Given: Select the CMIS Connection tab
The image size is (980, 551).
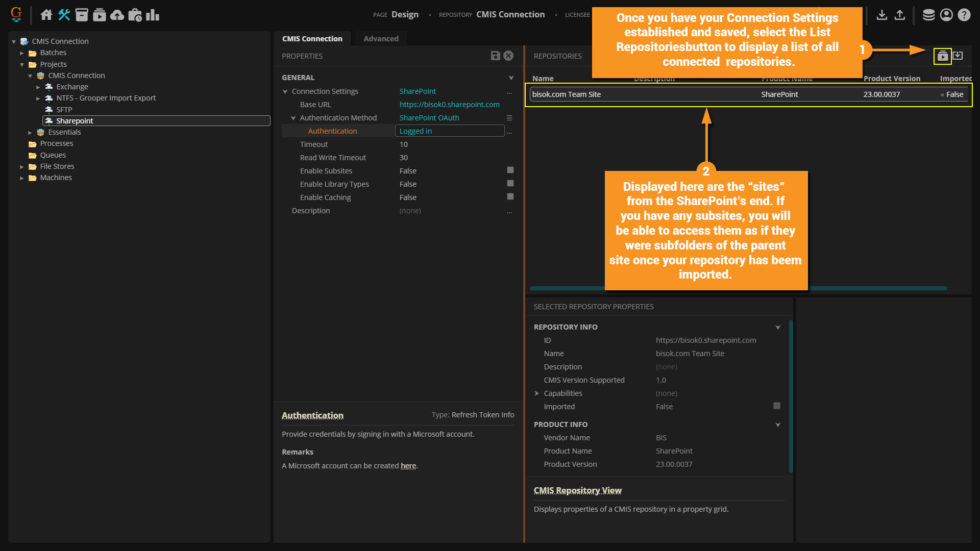Looking at the screenshot, I should [312, 39].
